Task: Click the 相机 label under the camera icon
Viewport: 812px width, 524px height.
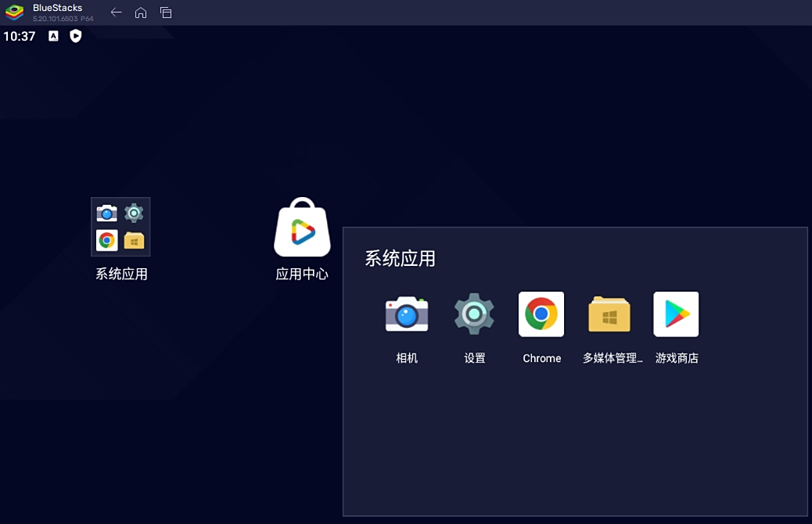Action: [x=406, y=357]
